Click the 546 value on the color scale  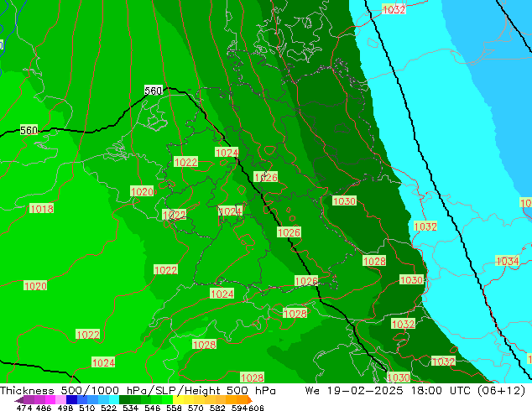pyautogui.click(x=152, y=408)
